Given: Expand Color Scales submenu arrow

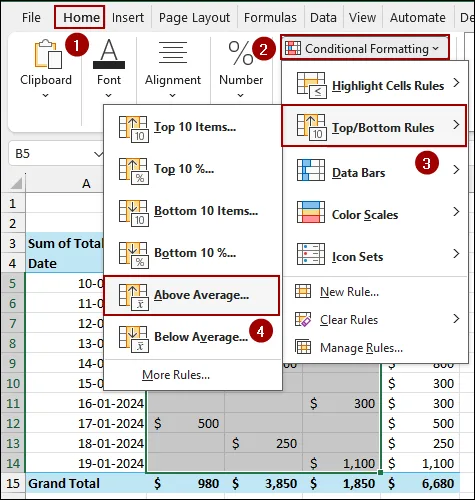Looking at the screenshot, I should 456,212.
